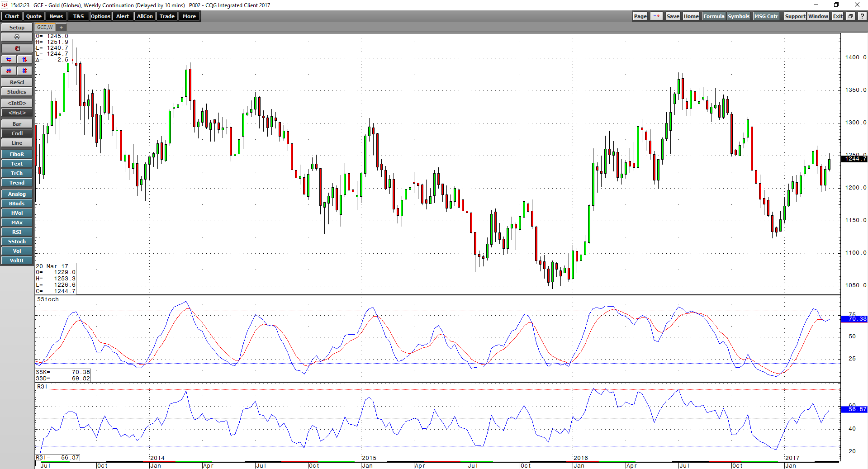This screenshot has width=868, height=469.
Task: Click the 56.87 RSI value label
Action: [854, 409]
